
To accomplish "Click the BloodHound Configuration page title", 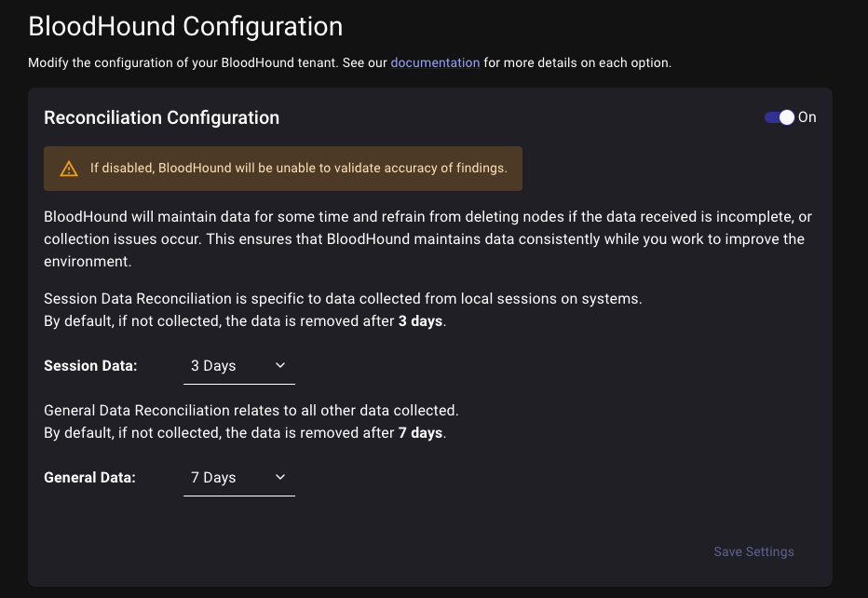I will 185,26.
